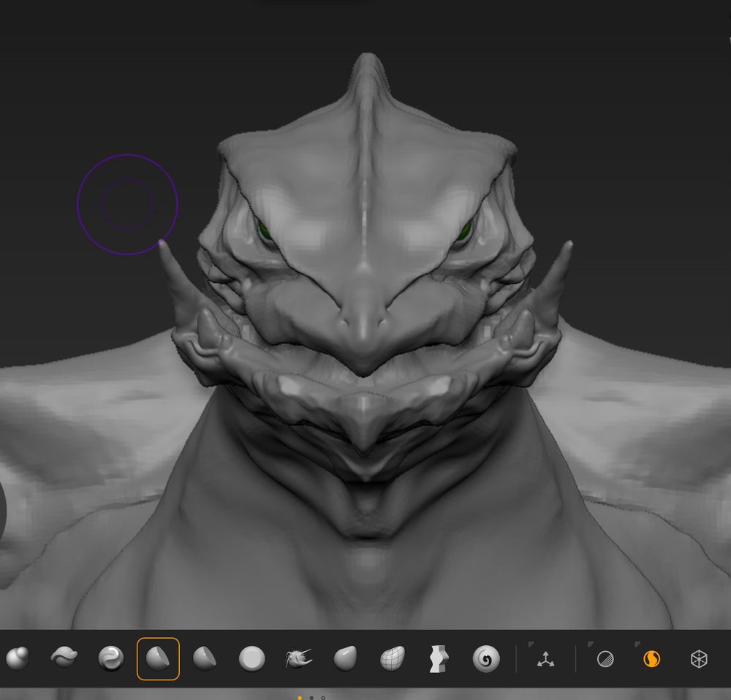Image resolution: width=731 pixels, height=700 pixels.
Task: Select the wavy-edged trim block brush
Action: click(439, 659)
